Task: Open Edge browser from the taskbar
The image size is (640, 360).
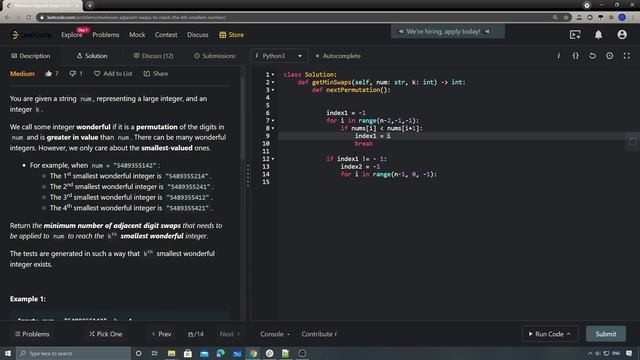Action: (220, 353)
